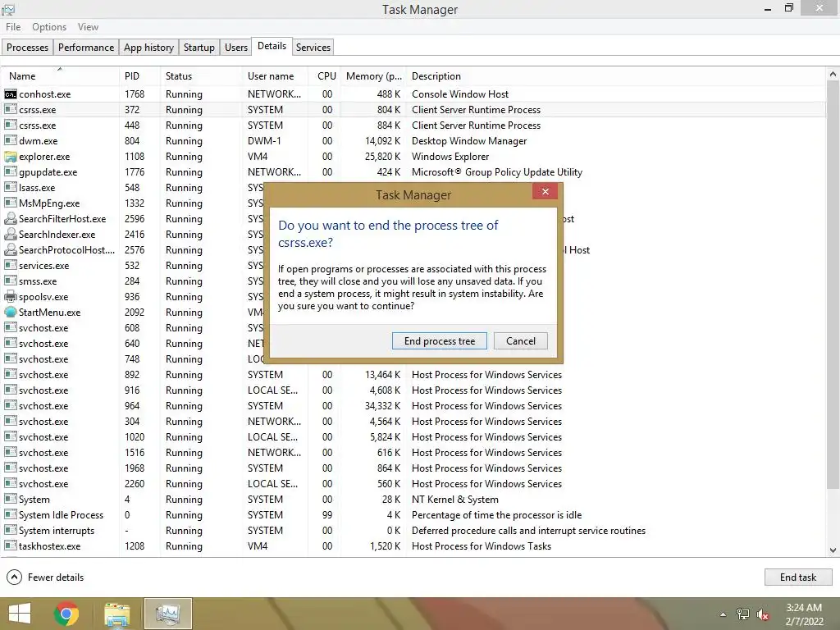Screen dimensions: 840x630
Task: Click the 34,332 K memory value
Action: [382, 406]
